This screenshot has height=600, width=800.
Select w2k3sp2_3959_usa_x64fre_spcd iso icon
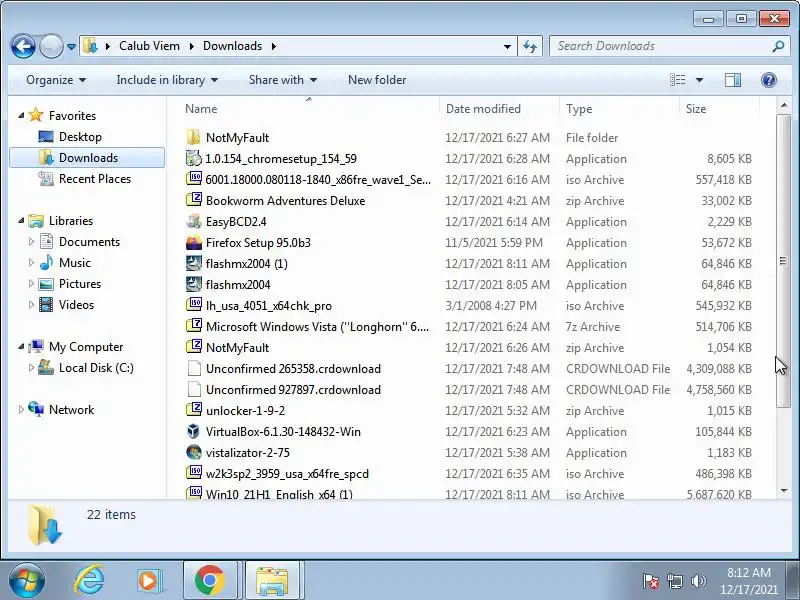click(x=193, y=473)
